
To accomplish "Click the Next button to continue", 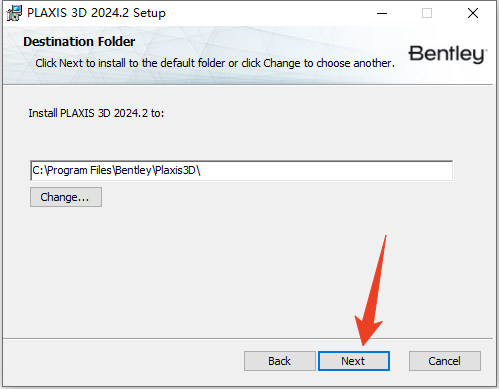I will [354, 361].
